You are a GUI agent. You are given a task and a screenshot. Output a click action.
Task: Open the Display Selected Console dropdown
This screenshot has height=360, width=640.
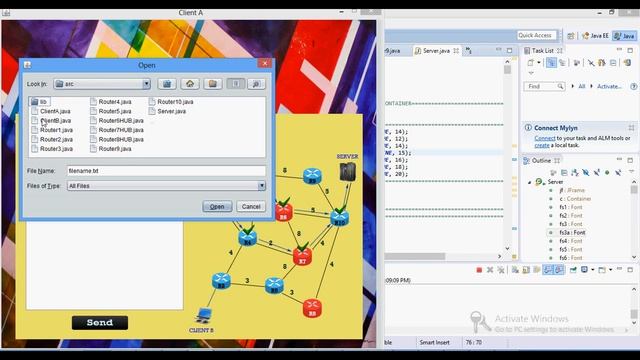(592, 270)
